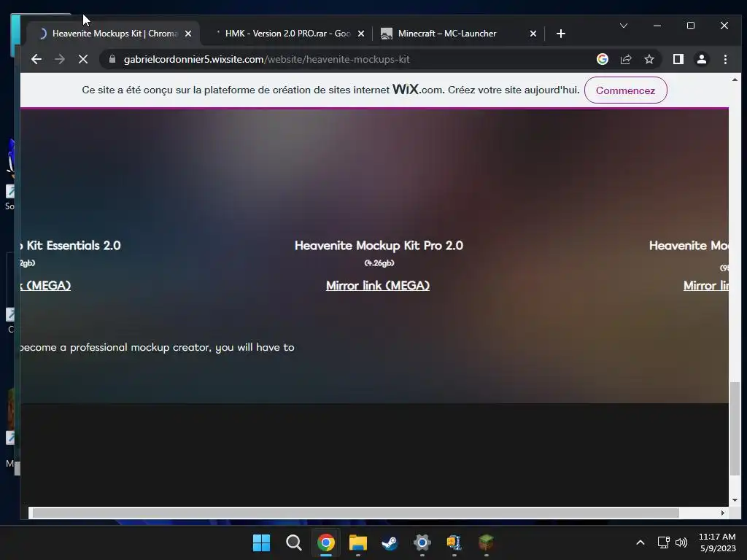The width and height of the screenshot is (747, 560).
Task: Open Chrome side panel
Action: tap(678, 59)
